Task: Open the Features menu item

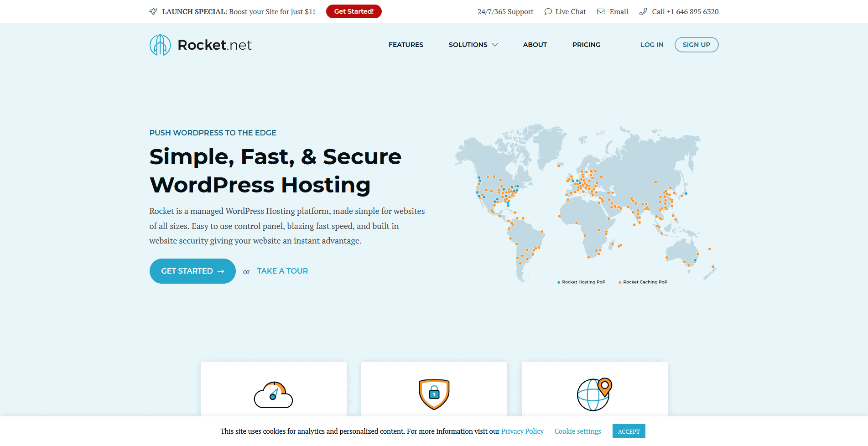Action: (406, 45)
